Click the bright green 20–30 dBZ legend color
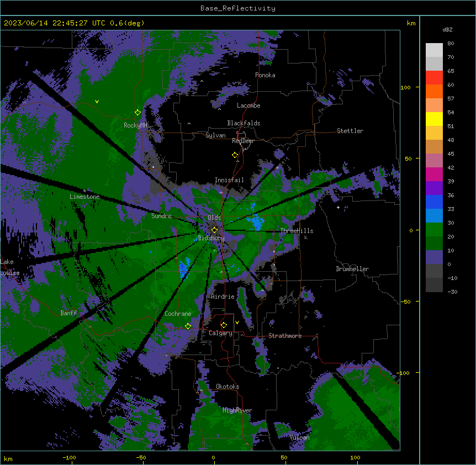 434,230
